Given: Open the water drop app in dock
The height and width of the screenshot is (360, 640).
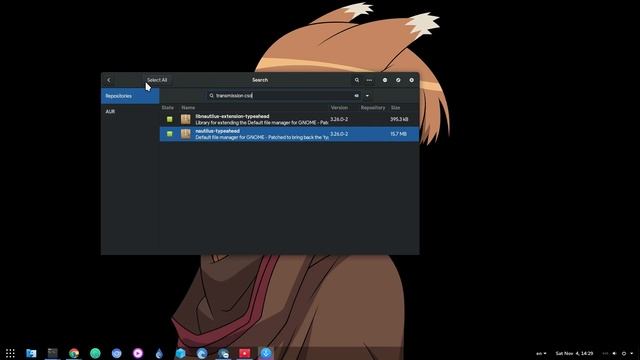Looking at the screenshot, I should point(159,353).
